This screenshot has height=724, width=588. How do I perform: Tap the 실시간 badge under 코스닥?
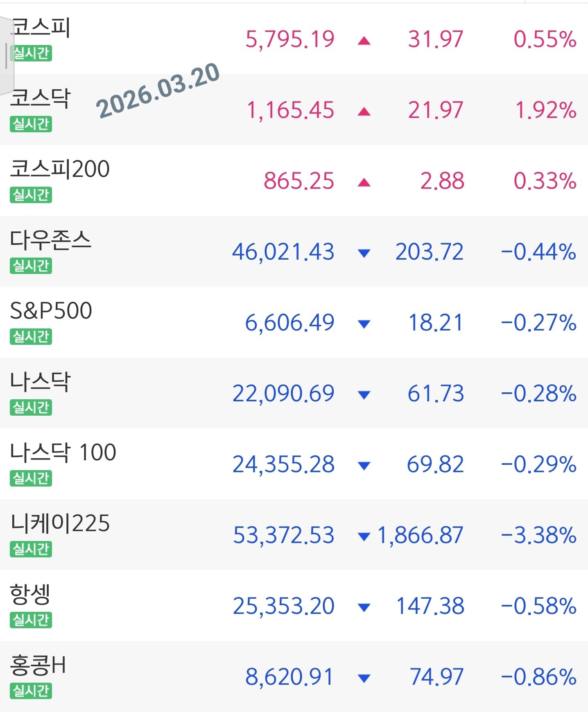click(31, 124)
